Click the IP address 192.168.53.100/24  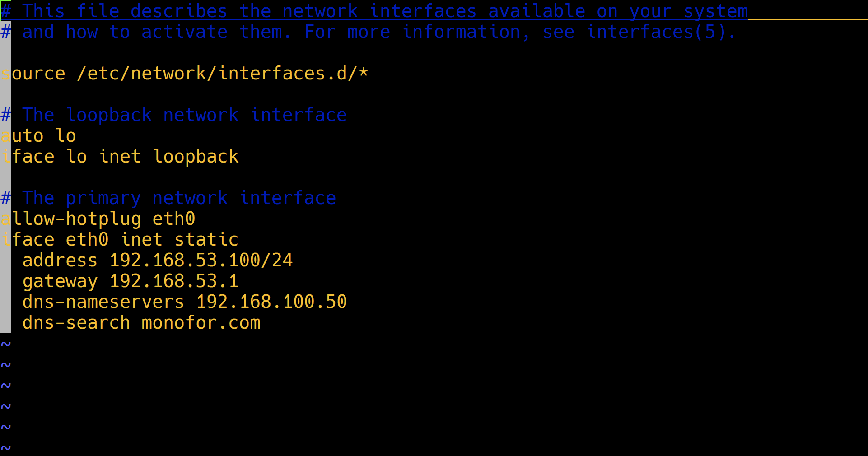pyautogui.click(x=201, y=260)
